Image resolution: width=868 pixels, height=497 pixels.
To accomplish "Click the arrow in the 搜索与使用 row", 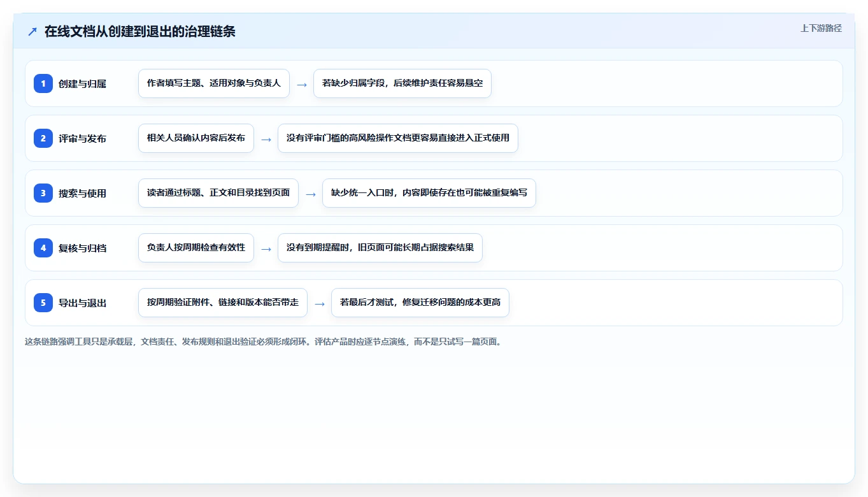I will pos(311,194).
